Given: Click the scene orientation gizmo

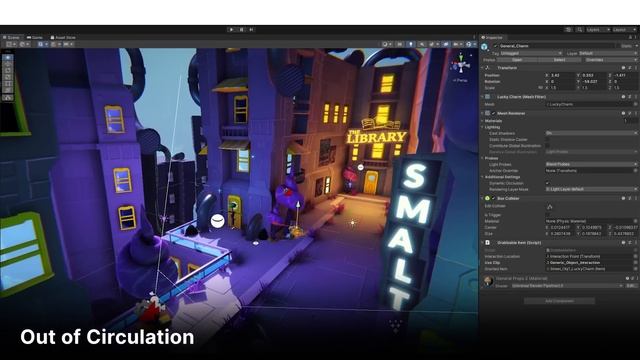Looking at the screenshot, I should point(461,65).
